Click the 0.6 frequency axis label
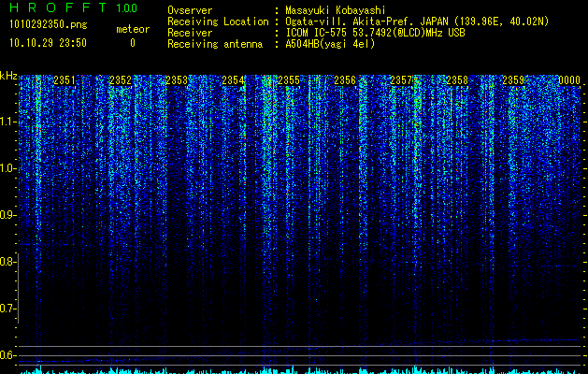 point(7,355)
